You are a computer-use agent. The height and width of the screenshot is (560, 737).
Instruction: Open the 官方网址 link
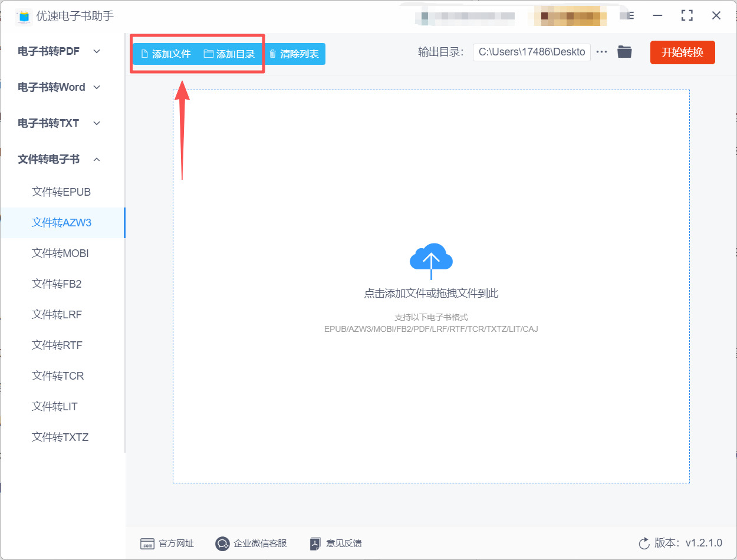click(x=167, y=543)
